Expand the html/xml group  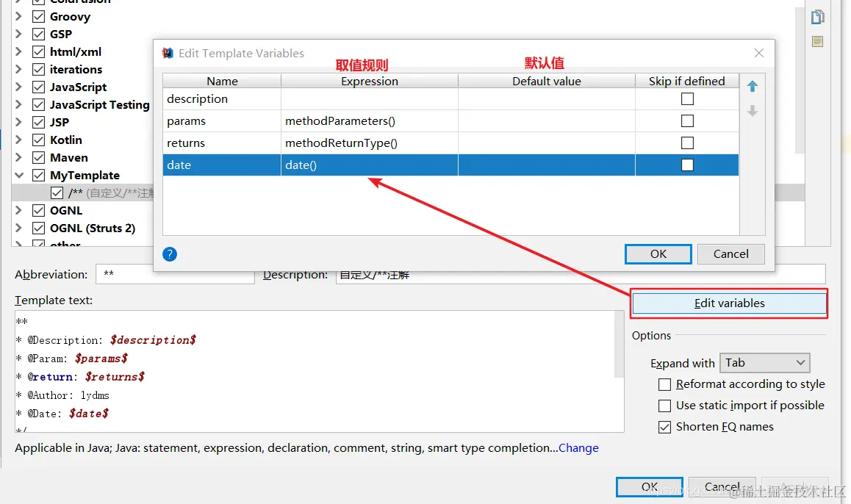pyautogui.click(x=18, y=52)
